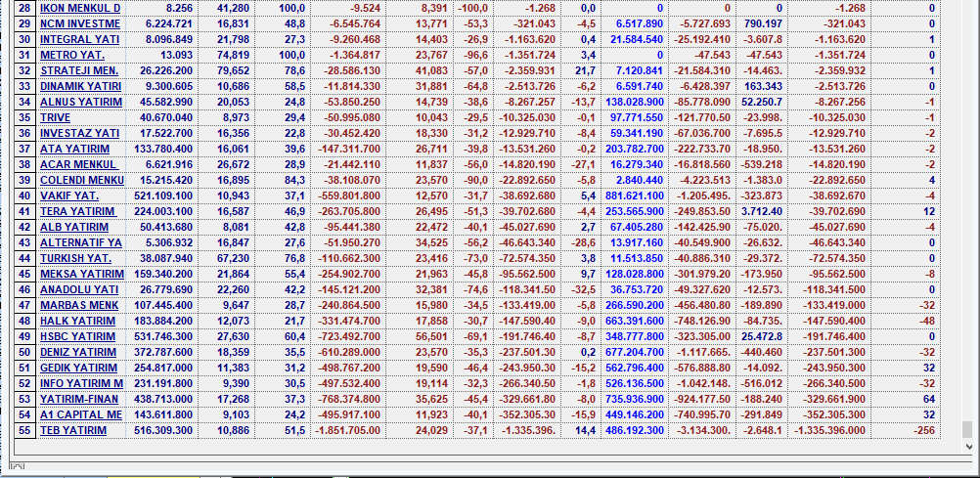Open the TRIVE broker link
Screen dimensions: 980x478
point(55,117)
